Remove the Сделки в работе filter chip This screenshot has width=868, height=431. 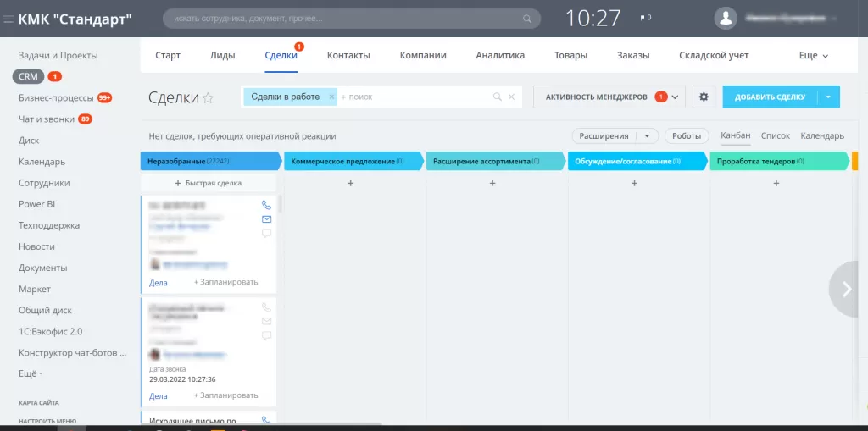tap(331, 97)
